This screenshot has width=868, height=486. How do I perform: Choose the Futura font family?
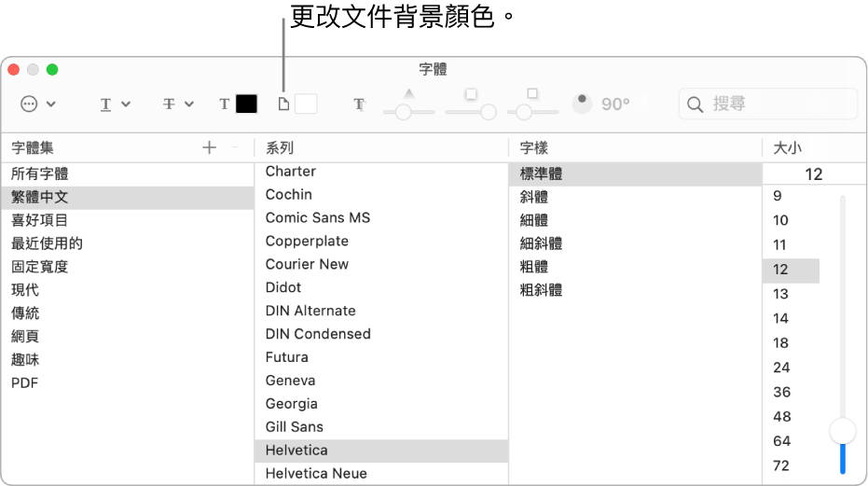(x=380, y=358)
